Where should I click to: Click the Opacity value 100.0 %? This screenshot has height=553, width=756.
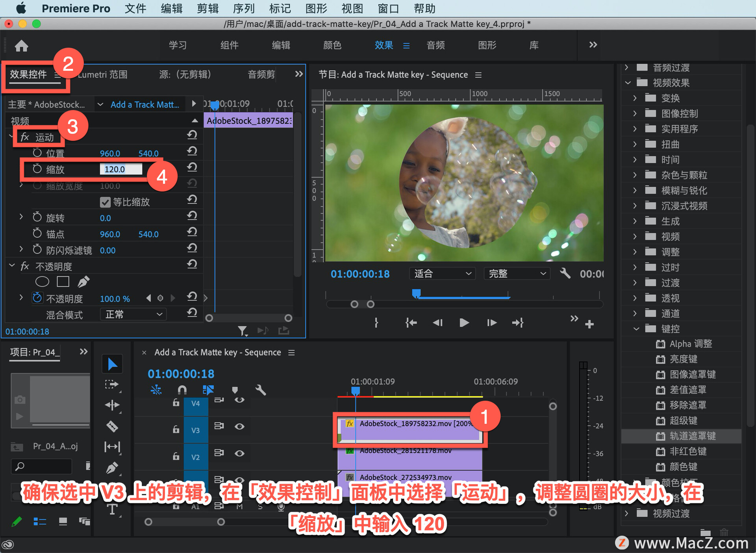115,299
